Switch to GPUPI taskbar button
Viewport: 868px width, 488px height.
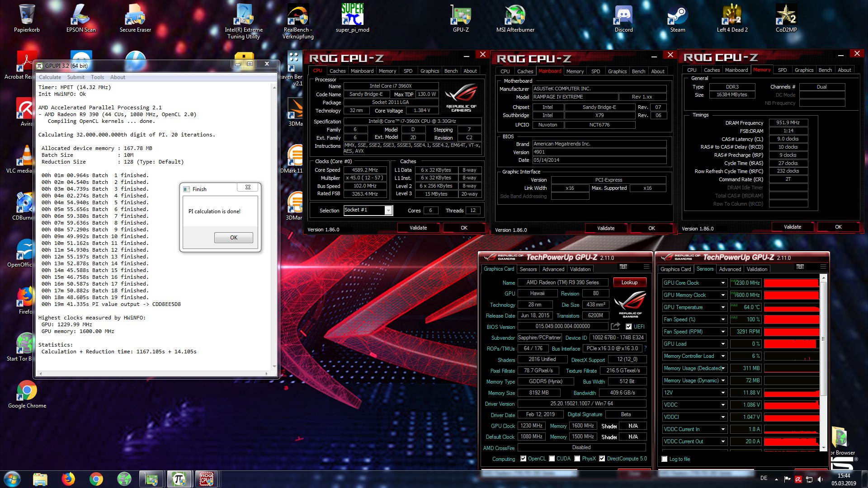179,479
